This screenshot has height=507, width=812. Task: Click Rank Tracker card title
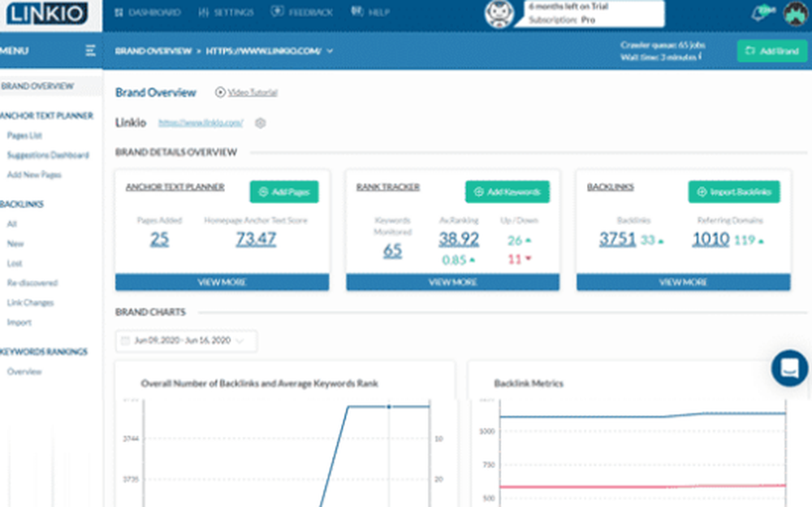click(x=388, y=187)
